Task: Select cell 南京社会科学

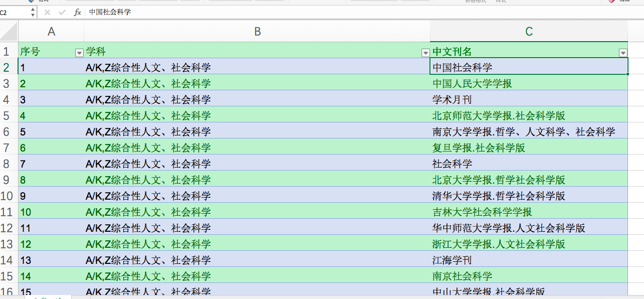Action: point(529,276)
